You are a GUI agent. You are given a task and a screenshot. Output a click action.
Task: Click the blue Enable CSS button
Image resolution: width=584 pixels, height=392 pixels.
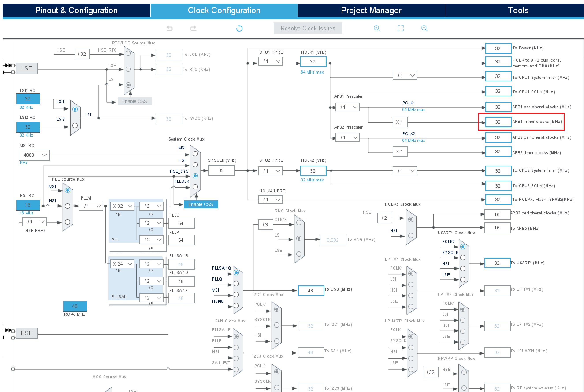[201, 204]
